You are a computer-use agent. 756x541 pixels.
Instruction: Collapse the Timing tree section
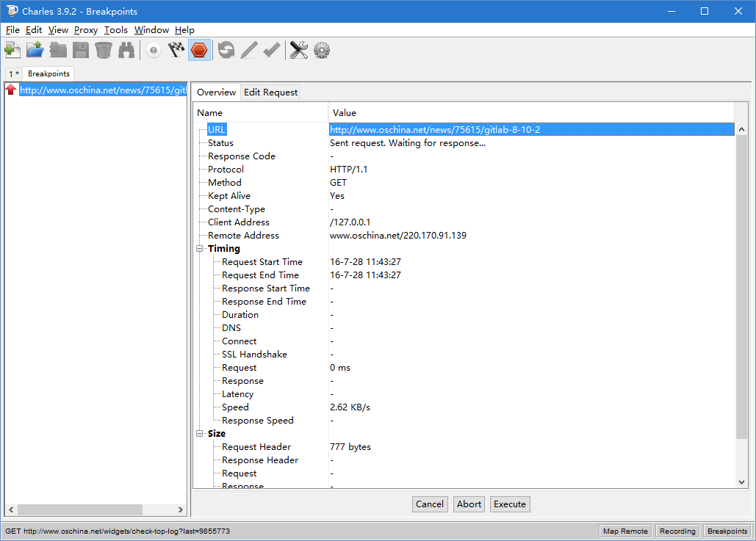pyautogui.click(x=200, y=249)
